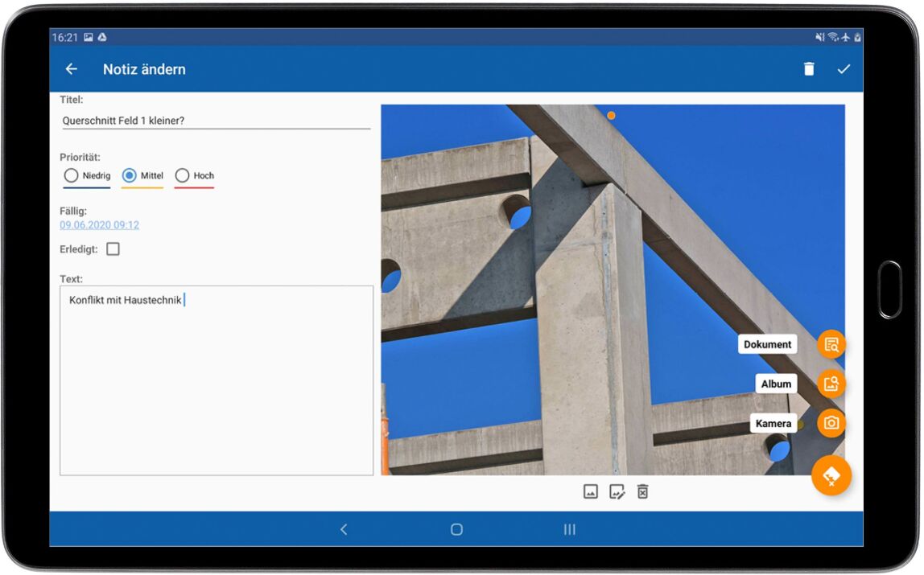This screenshot has height=575, width=924.
Task: Tap the orange marker dot on photo
Action: click(611, 116)
